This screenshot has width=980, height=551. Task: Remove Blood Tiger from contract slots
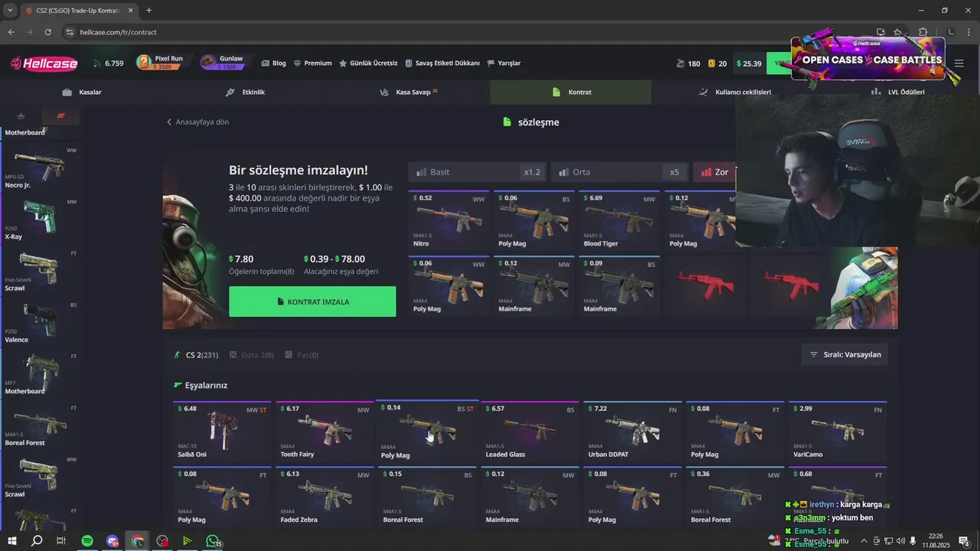tap(619, 220)
